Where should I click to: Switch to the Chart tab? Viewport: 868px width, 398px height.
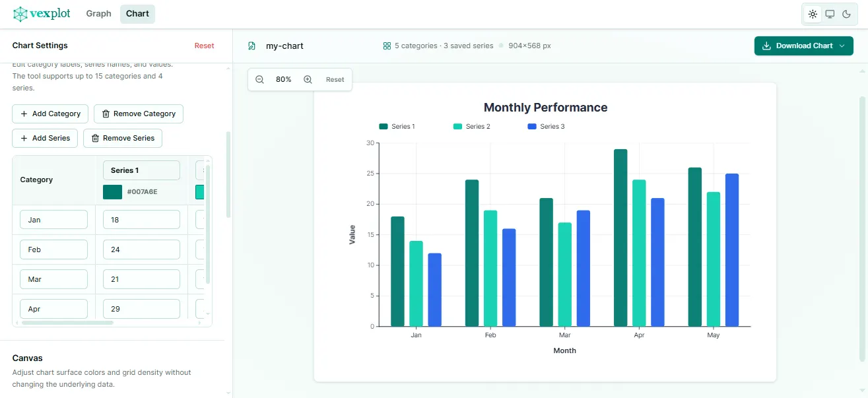(137, 14)
